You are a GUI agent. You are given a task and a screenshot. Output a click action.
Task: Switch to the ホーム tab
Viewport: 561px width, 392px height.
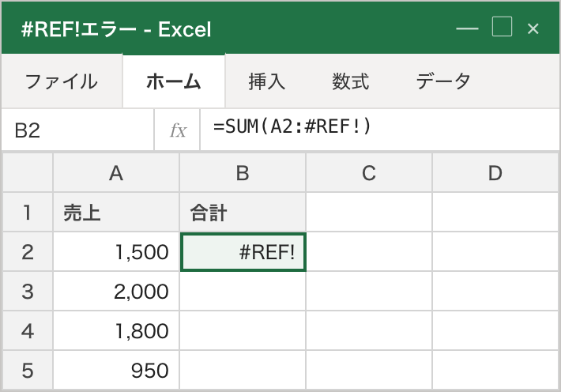click(x=174, y=81)
